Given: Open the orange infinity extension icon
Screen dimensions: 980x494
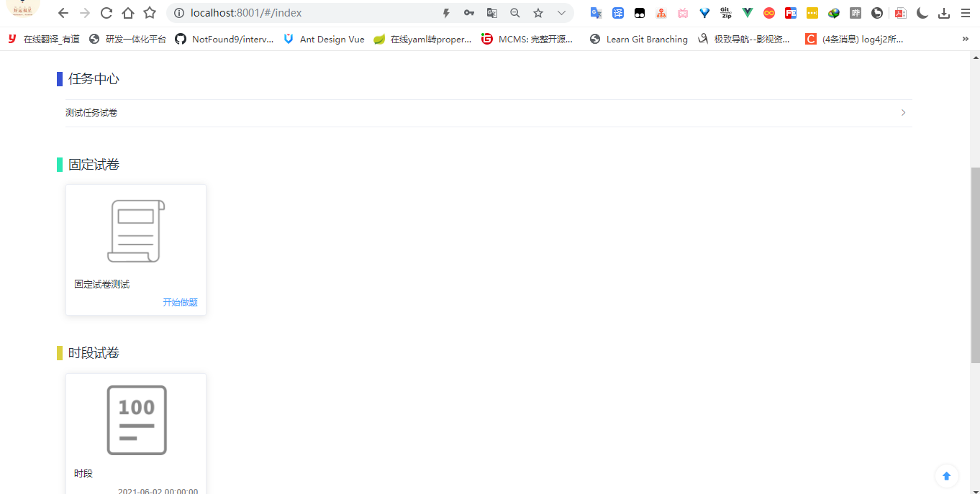Looking at the screenshot, I should 769,13.
